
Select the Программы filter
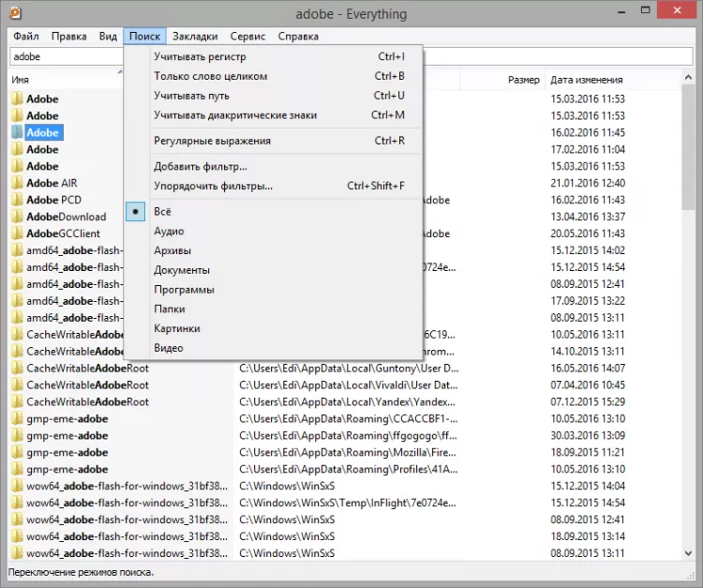[274, 289]
